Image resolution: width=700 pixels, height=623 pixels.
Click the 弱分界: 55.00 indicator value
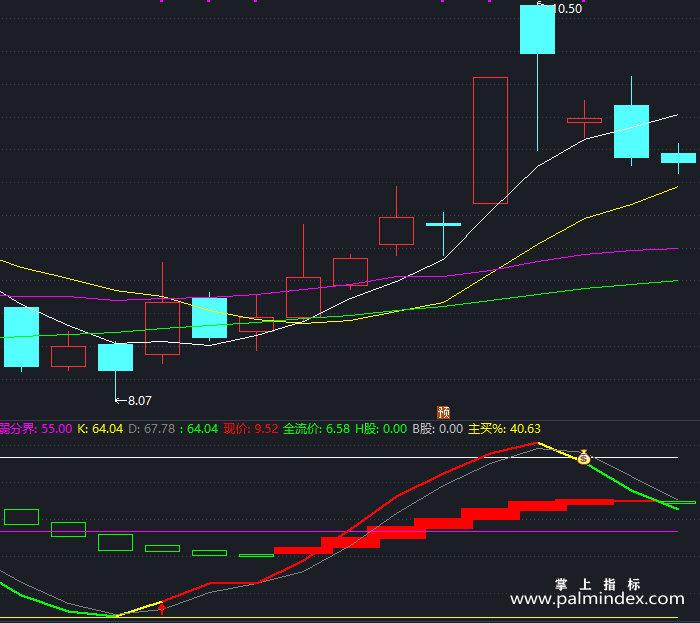[x=36, y=429]
